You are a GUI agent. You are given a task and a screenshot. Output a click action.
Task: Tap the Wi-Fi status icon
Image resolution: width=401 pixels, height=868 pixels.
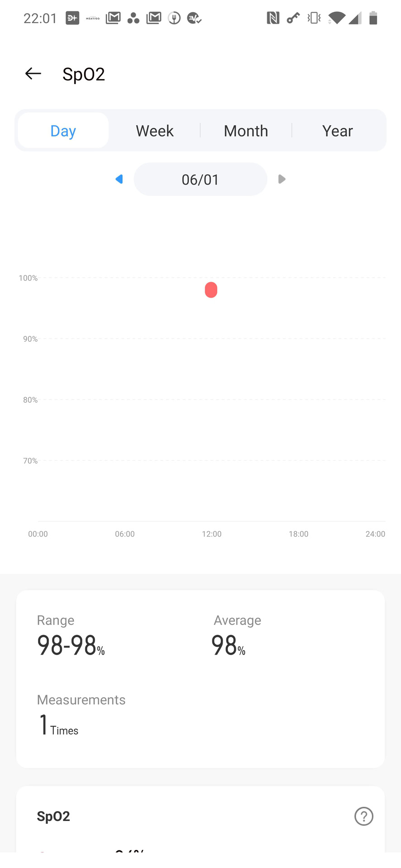click(336, 18)
